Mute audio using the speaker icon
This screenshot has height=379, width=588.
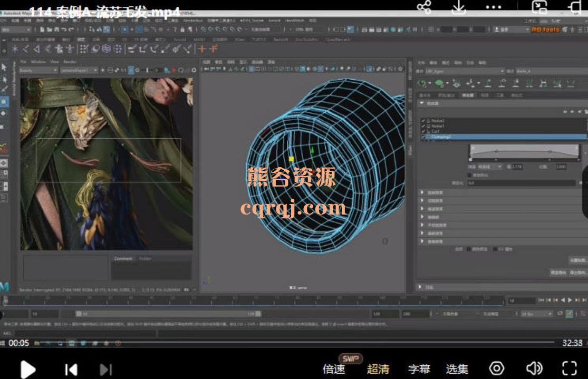coord(534,368)
